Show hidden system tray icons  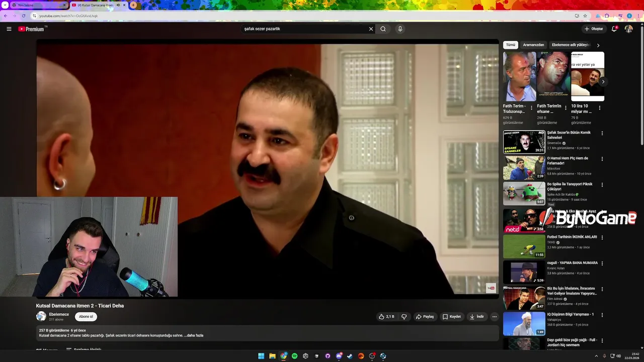tap(597, 356)
